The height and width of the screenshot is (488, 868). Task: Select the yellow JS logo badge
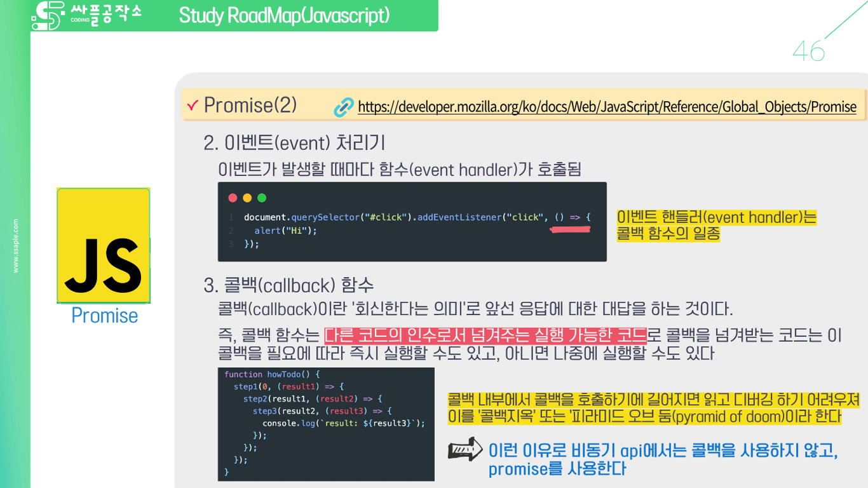[x=104, y=244]
